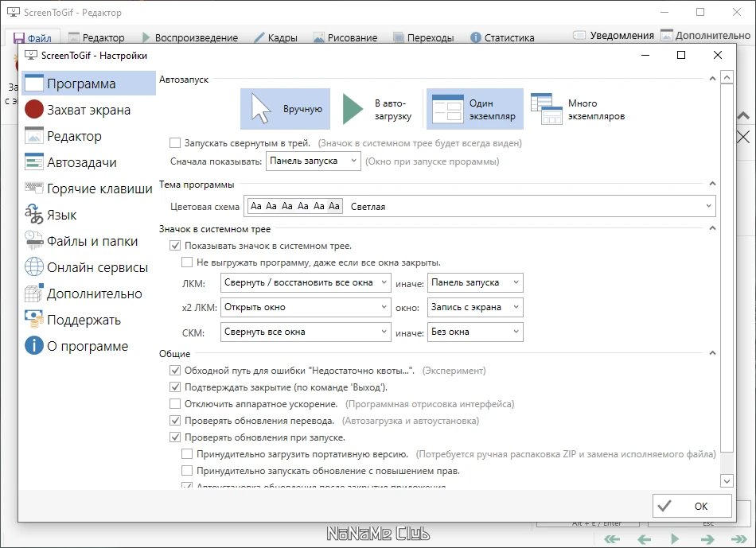Open the О программе info icon

[34, 345]
